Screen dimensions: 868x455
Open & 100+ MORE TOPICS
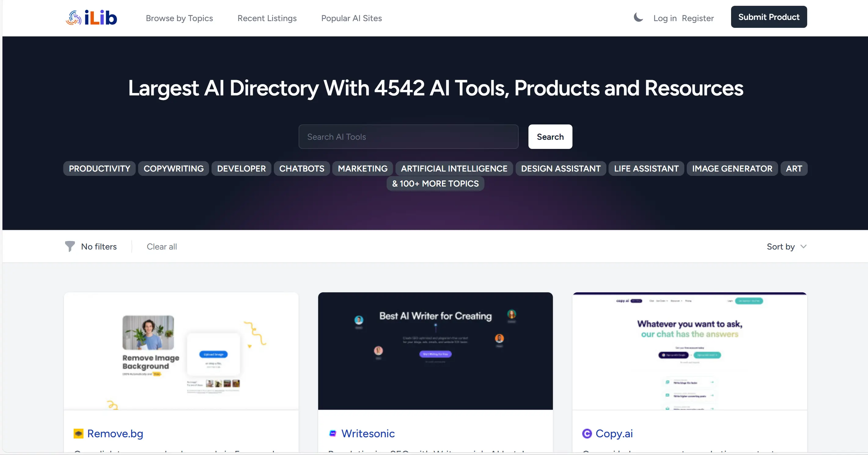click(x=435, y=184)
